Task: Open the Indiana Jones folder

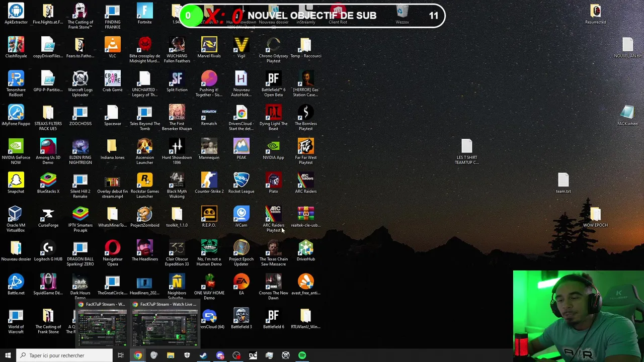Action: click(113, 149)
